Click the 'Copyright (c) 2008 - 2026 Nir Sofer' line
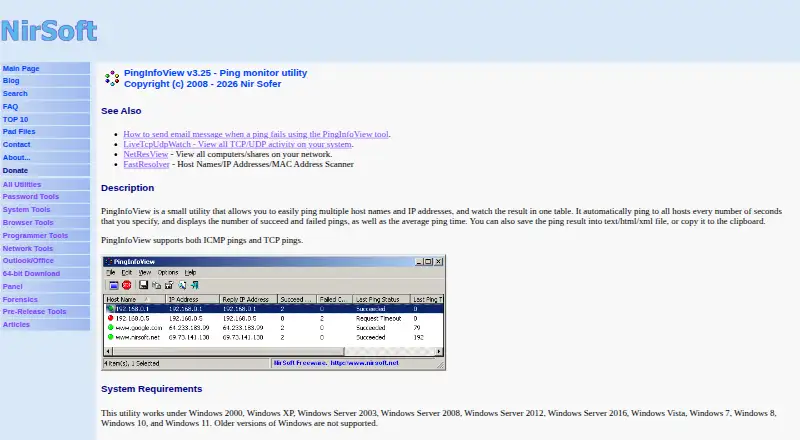800x440 pixels. [203, 84]
